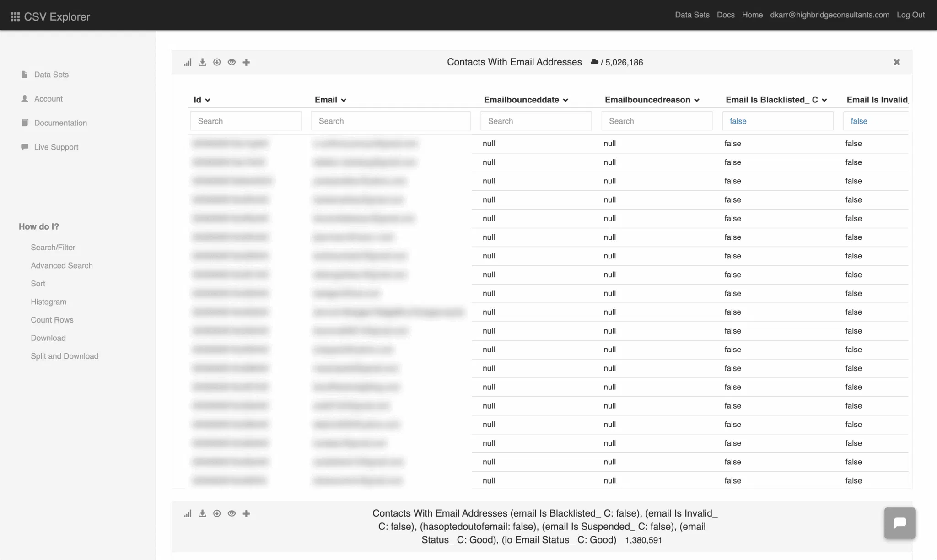Viewport: 937px width, 560px height.
Task: Click the histogram bar chart icon in top panel
Action: [x=188, y=62]
